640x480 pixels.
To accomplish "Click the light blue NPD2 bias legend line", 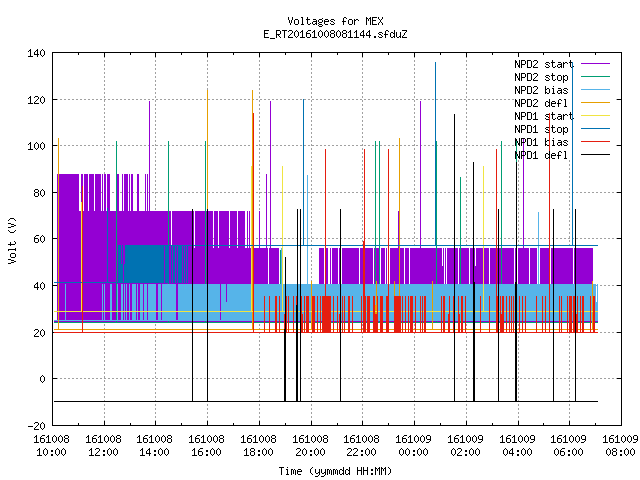I will pos(595,90).
